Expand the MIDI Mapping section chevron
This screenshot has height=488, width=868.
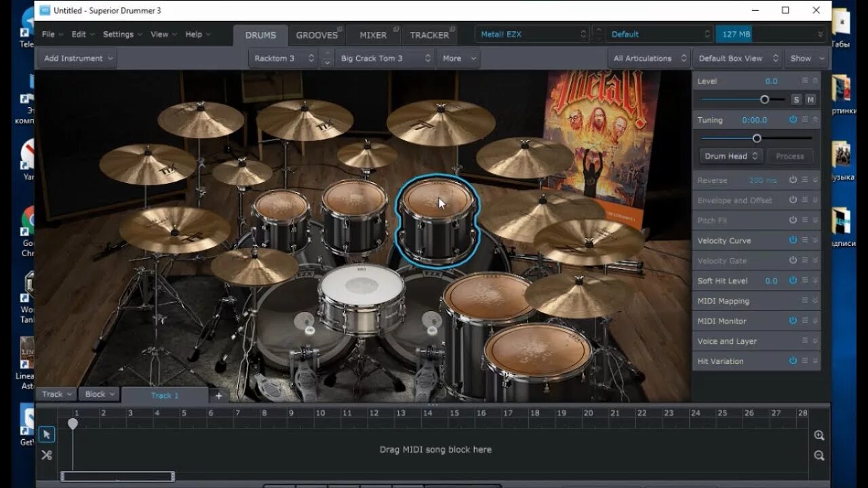pos(816,300)
